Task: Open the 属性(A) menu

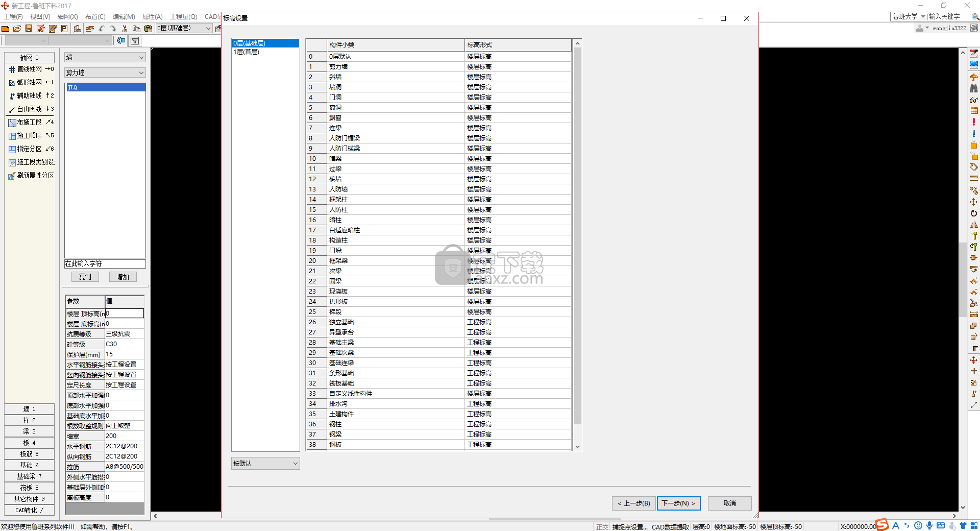Action: point(152,17)
